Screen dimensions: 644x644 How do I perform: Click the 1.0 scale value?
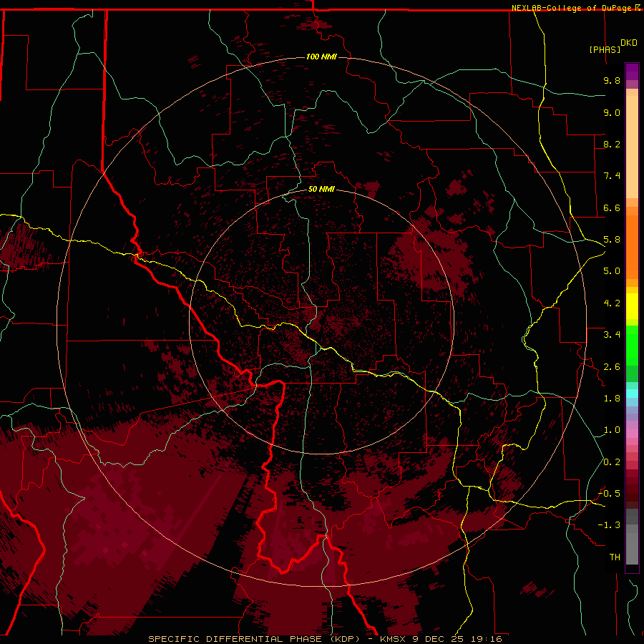click(x=612, y=430)
